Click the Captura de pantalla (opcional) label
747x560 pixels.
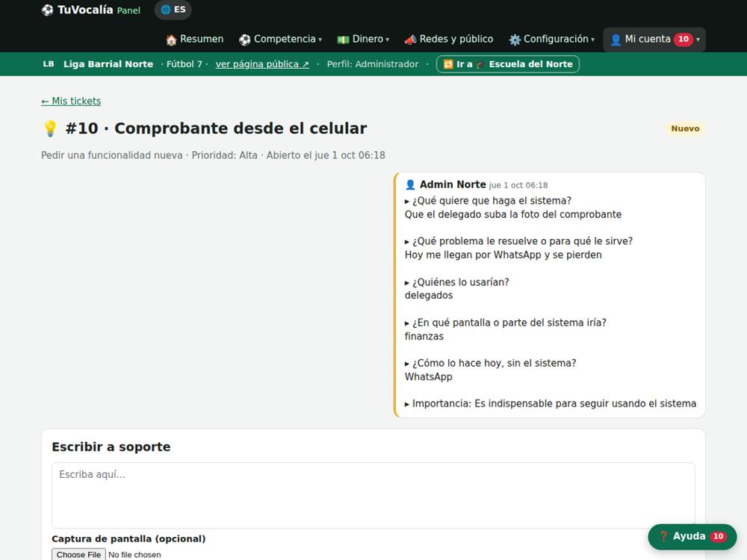click(128, 538)
